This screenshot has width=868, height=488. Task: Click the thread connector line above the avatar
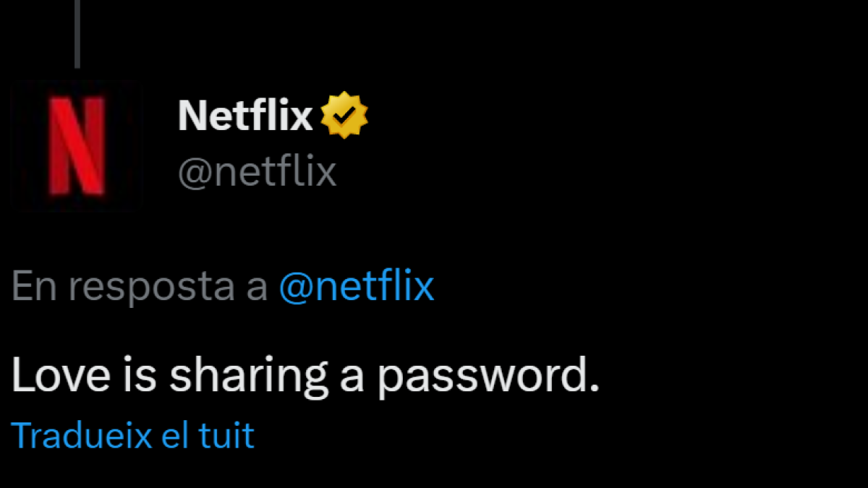point(78,33)
